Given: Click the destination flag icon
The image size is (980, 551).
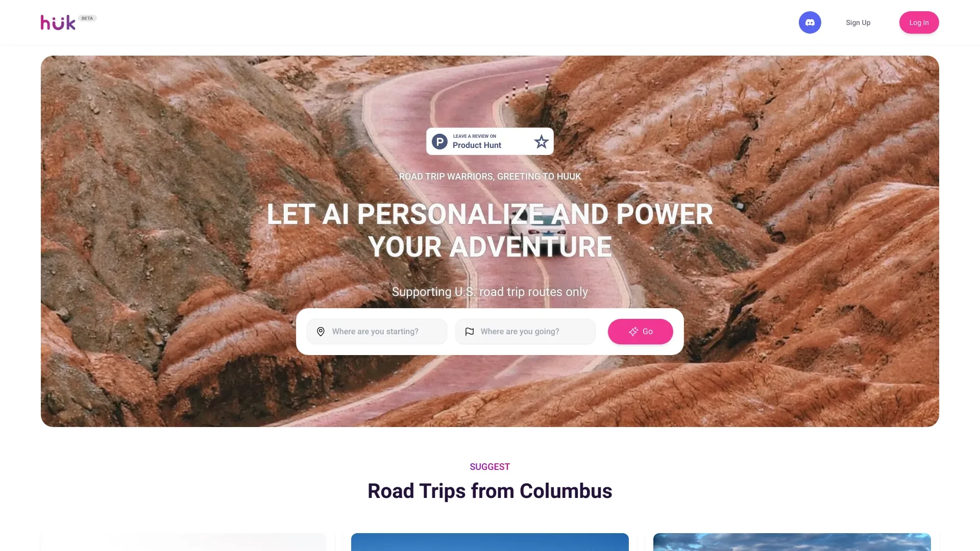Looking at the screenshot, I should 469,331.
